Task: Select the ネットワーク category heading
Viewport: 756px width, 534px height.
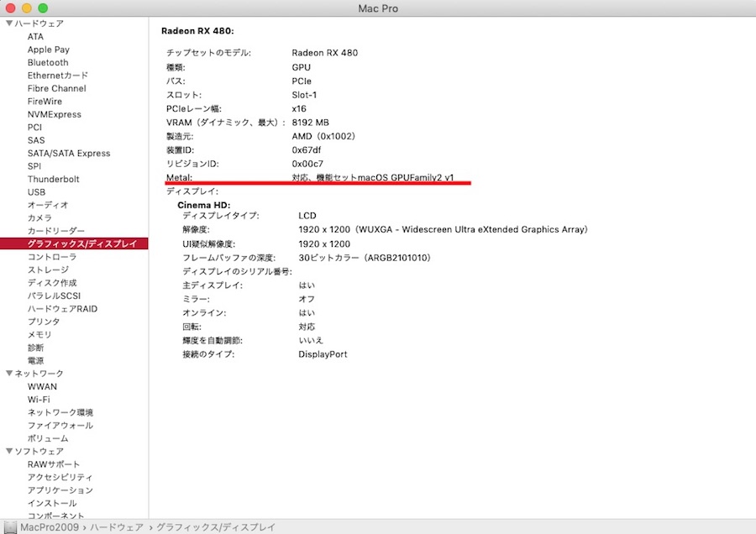Action: click(39, 374)
